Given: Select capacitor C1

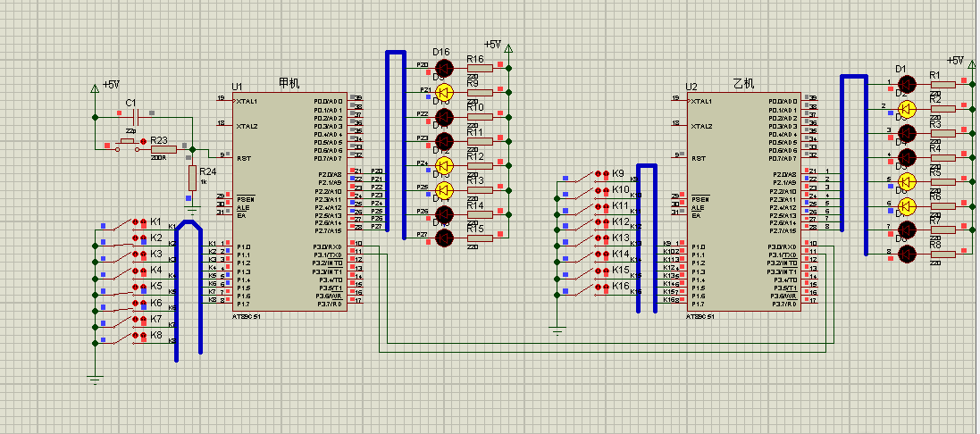Looking at the screenshot, I should point(134,117).
